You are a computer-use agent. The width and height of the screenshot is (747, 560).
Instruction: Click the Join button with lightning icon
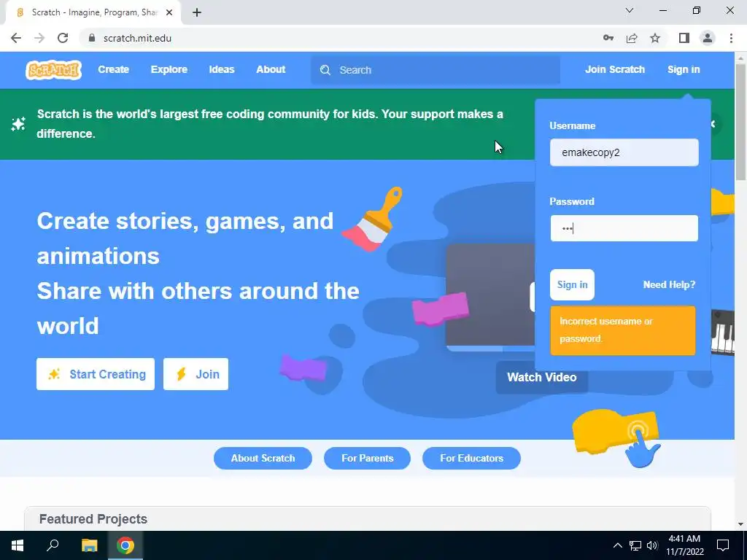(x=196, y=374)
